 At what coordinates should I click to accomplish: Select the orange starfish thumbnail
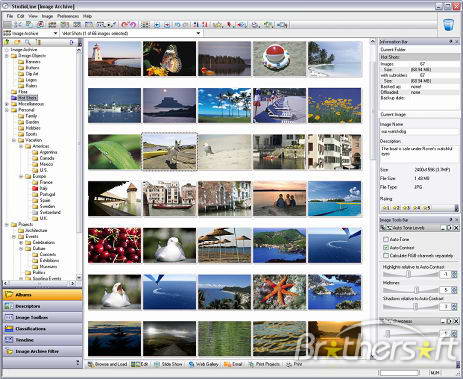click(x=279, y=292)
